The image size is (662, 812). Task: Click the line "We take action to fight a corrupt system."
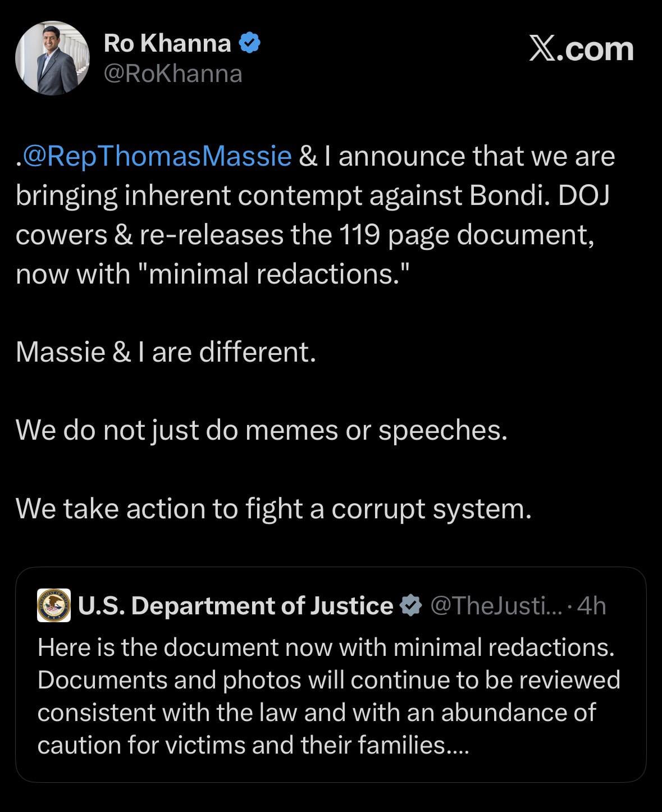pyautogui.click(x=273, y=509)
